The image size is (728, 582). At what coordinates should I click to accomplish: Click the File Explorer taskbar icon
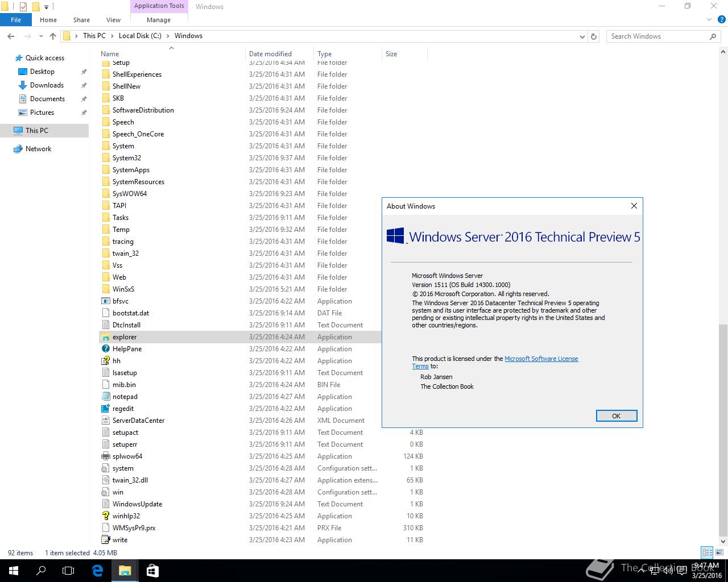[125, 571]
